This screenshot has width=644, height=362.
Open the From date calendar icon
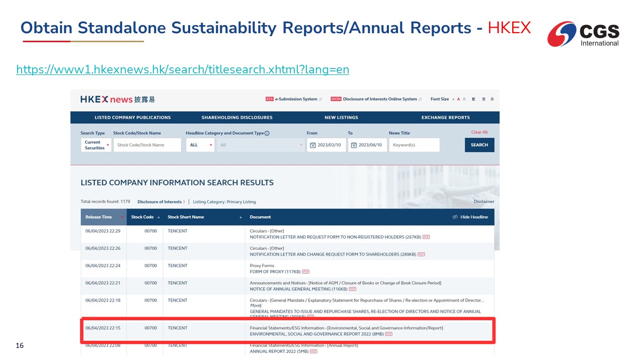point(312,145)
